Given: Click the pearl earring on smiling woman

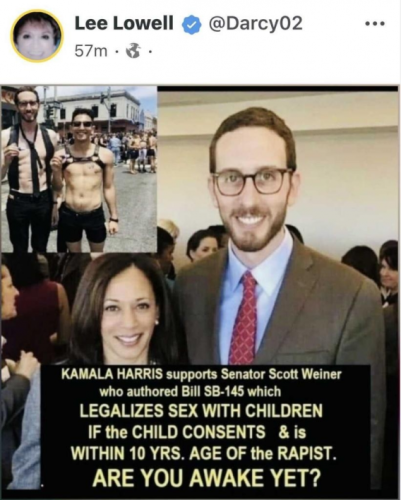Looking at the screenshot, I should click(157, 322).
